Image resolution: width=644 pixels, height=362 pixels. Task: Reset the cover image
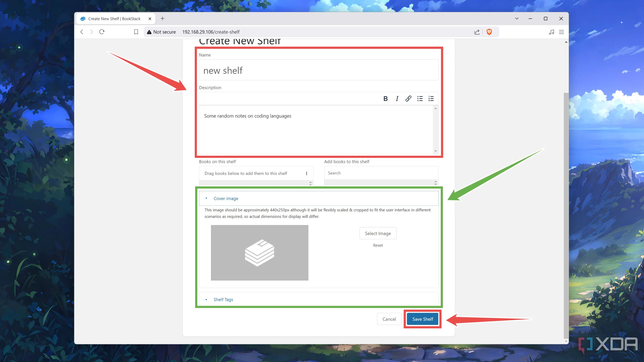point(378,245)
